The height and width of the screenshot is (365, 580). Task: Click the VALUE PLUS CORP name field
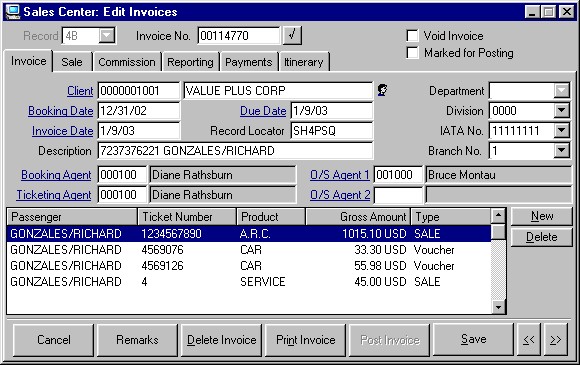278,91
